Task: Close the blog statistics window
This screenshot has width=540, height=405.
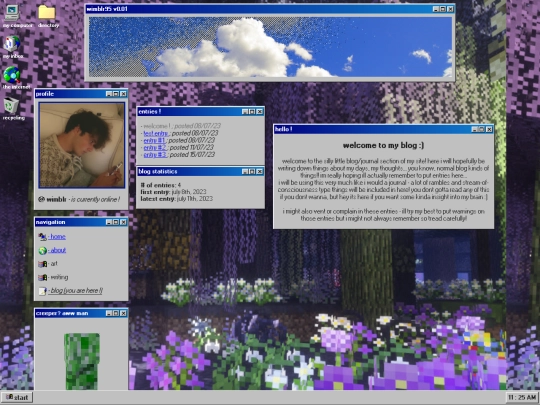Action: [260, 172]
